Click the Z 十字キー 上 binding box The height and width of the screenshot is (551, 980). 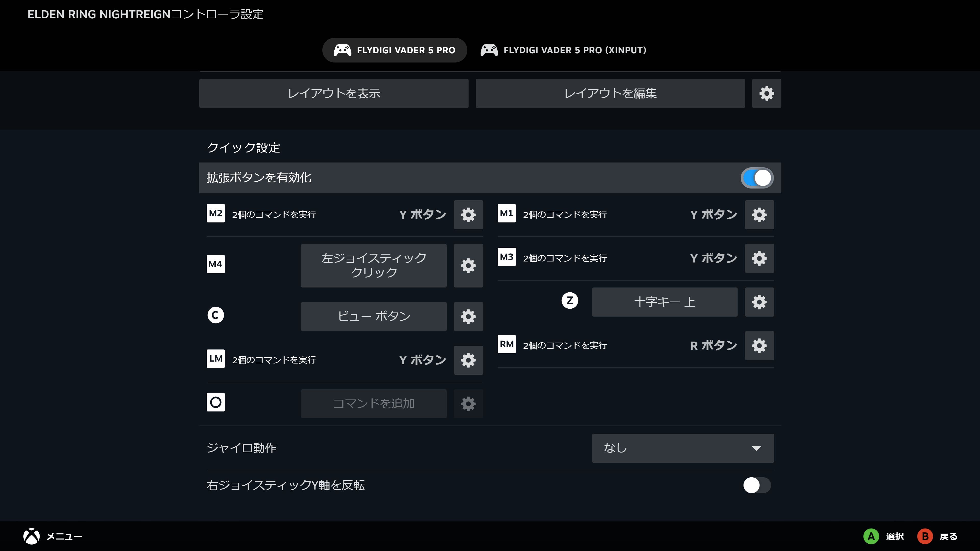pos(664,302)
